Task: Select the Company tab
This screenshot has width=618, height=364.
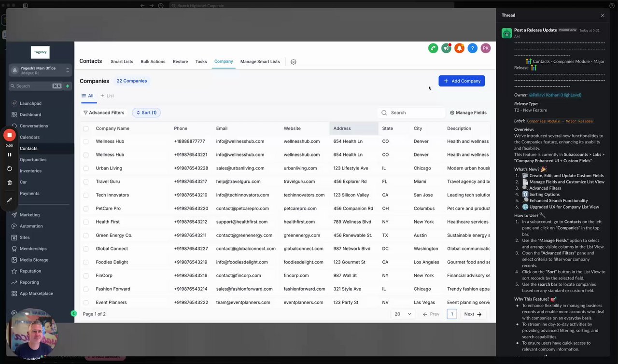Action: 224,61
